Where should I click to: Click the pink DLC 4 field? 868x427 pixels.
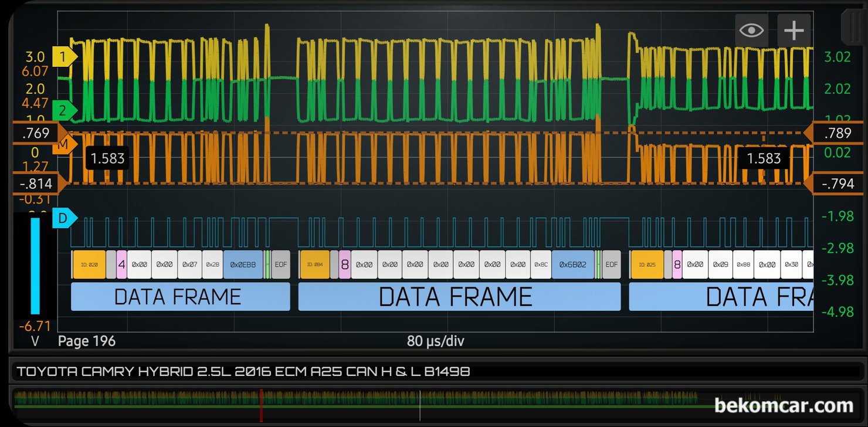[121, 265]
